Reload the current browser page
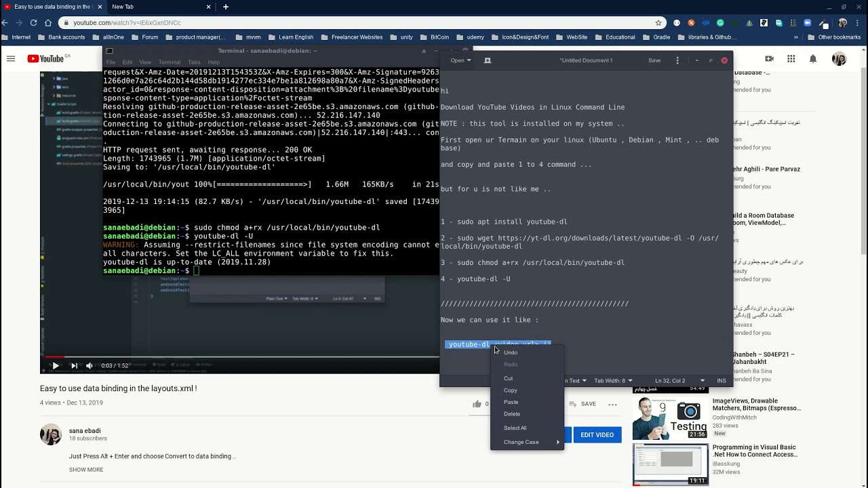 coord(33,22)
